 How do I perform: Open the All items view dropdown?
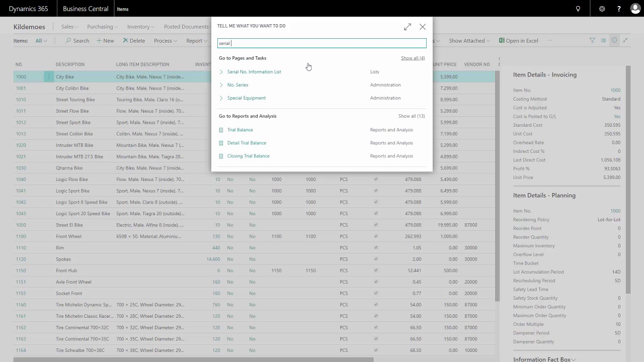(41, 41)
